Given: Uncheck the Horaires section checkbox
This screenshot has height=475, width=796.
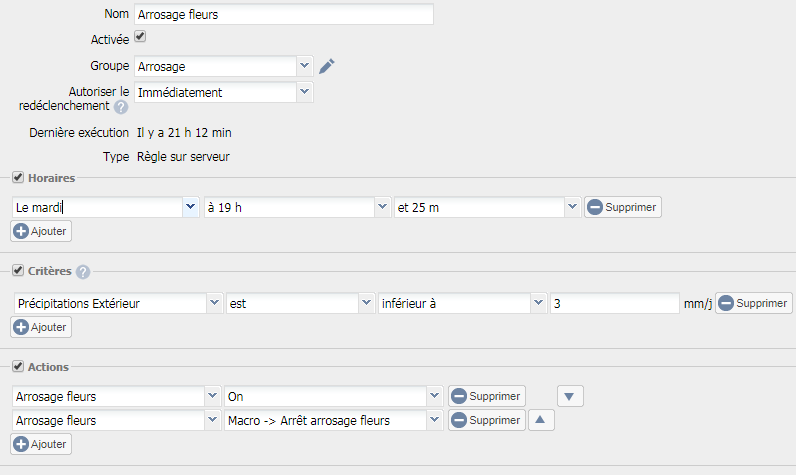Looking at the screenshot, I should tap(18, 177).
